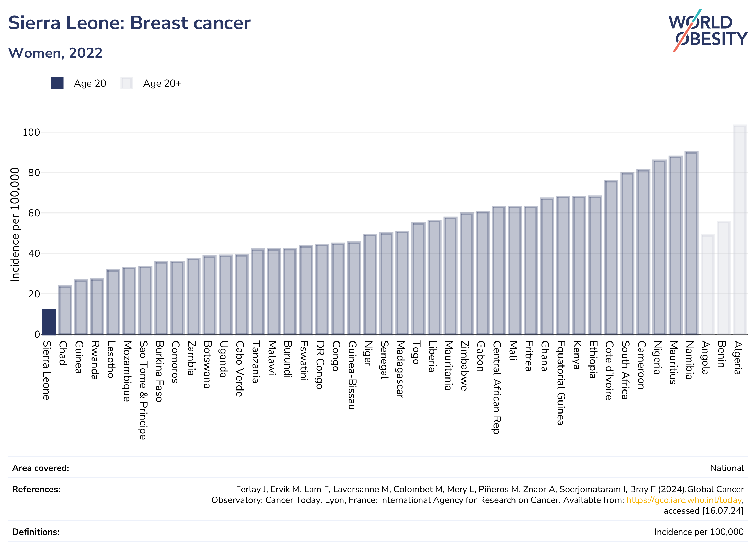The image size is (756, 555).
Task: Click the Women, 2022 subtitle
Action: [55, 53]
